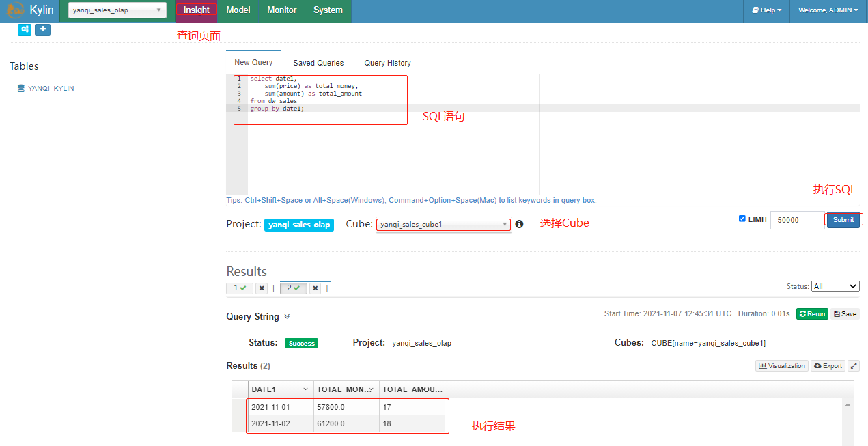The height and width of the screenshot is (446, 868).
Task: Click the YANQI_KYLIN database icon
Action: pos(21,88)
